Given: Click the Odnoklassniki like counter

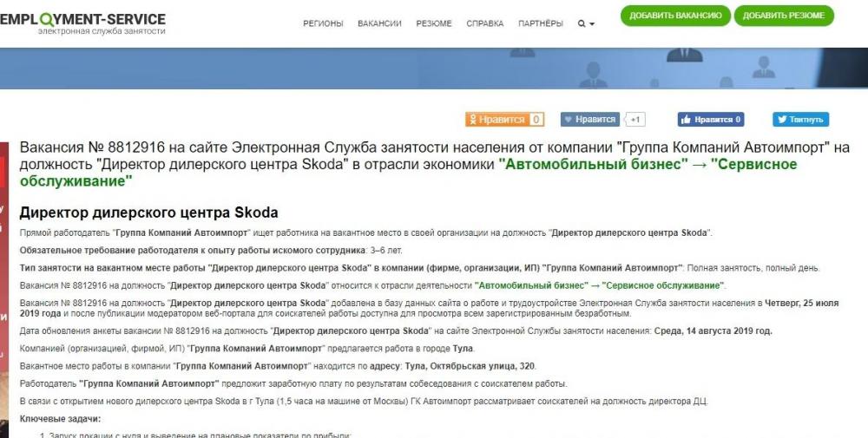Looking at the screenshot, I should click(536, 120).
